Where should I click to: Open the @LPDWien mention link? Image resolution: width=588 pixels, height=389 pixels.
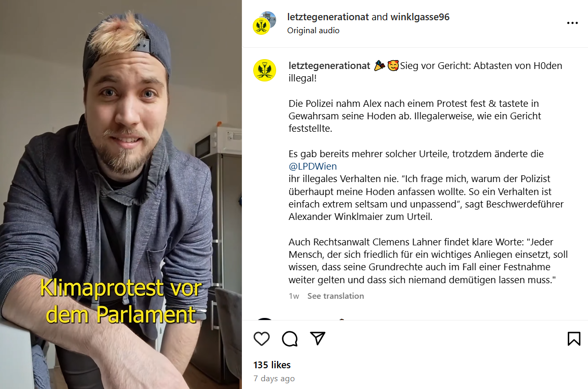point(312,166)
